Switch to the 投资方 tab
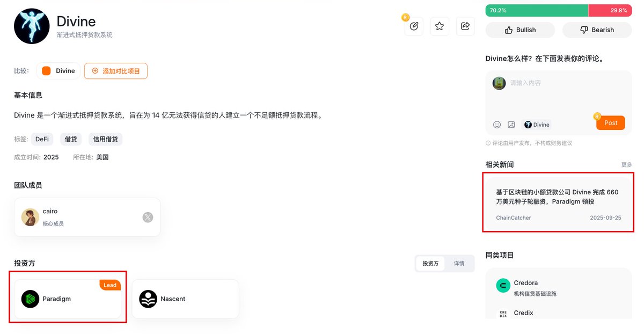Image resolution: width=644 pixels, height=334 pixels. point(430,264)
